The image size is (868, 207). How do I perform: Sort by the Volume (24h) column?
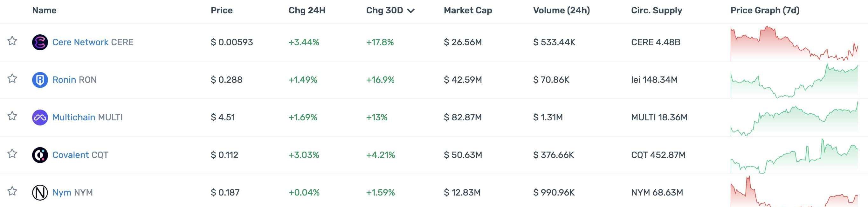pos(561,11)
